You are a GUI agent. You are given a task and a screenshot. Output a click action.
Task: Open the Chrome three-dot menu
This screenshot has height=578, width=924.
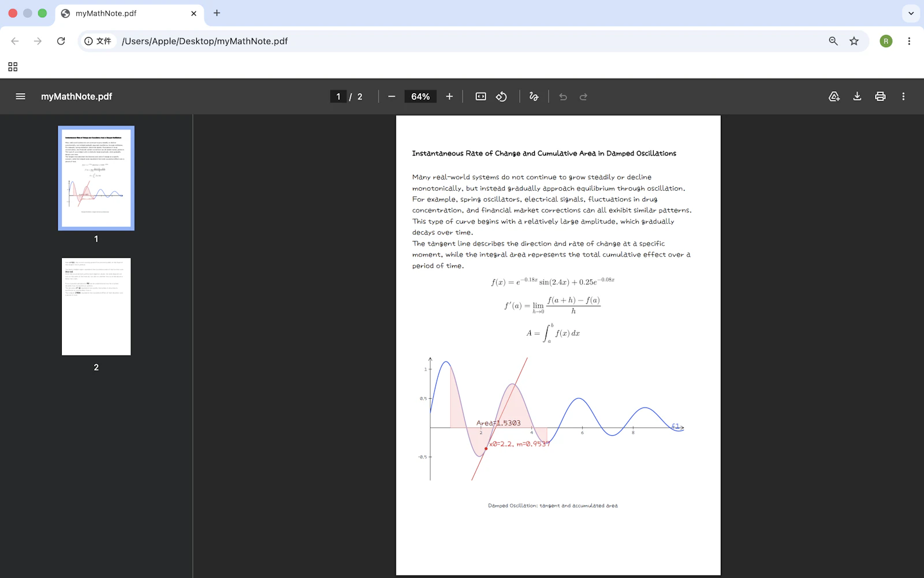pos(909,41)
